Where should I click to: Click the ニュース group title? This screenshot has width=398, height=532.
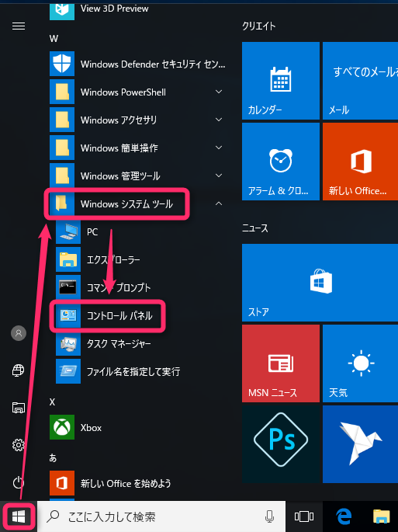[x=255, y=228]
